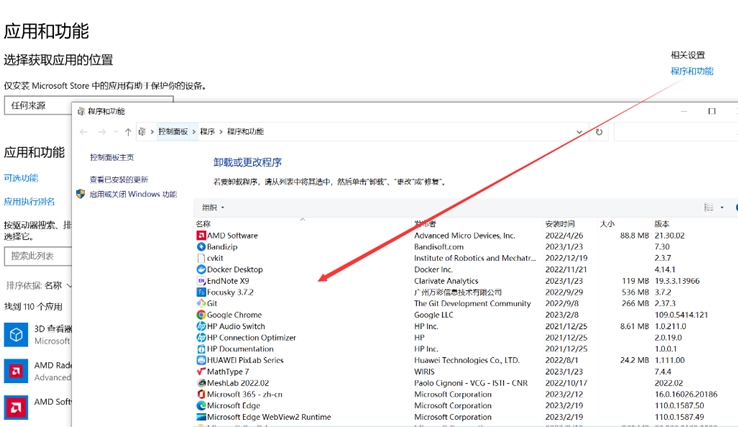Open the 应用执行别名 link
This screenshot has height=427, width=738.
[x=29, y=201]
